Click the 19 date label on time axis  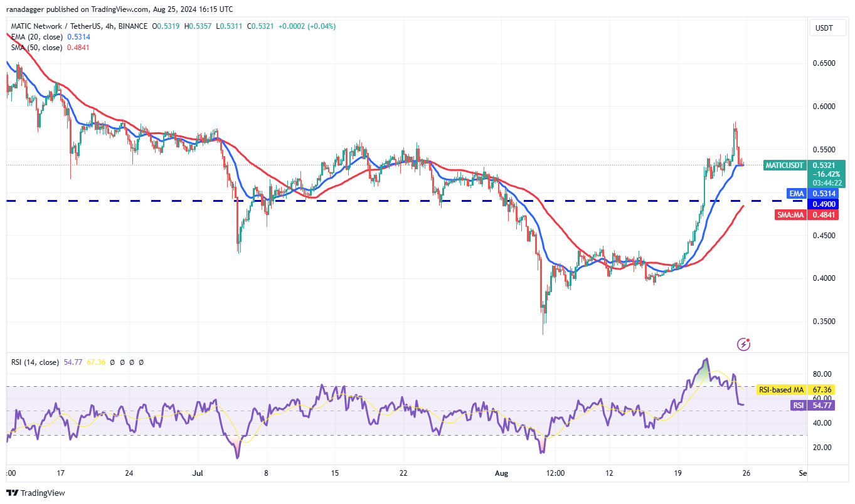pos(677,473)
